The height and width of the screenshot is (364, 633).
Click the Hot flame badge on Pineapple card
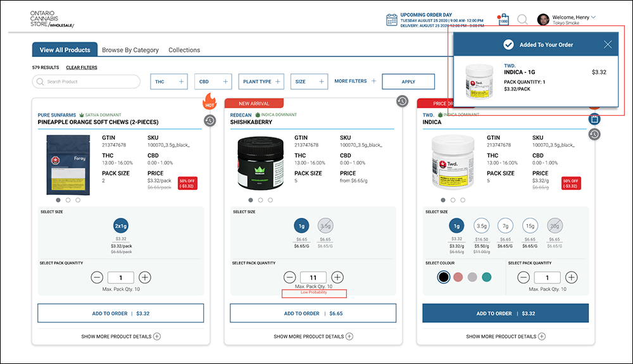(210, 101)
